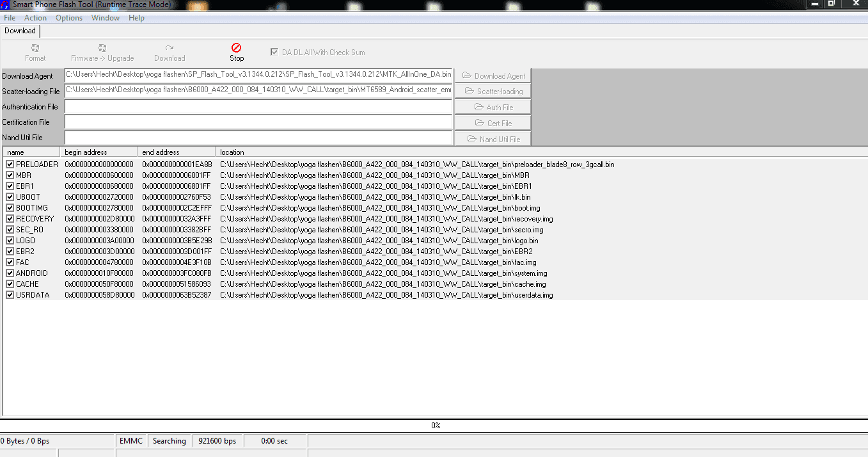Open the Action menu

(x=35, y=18)
